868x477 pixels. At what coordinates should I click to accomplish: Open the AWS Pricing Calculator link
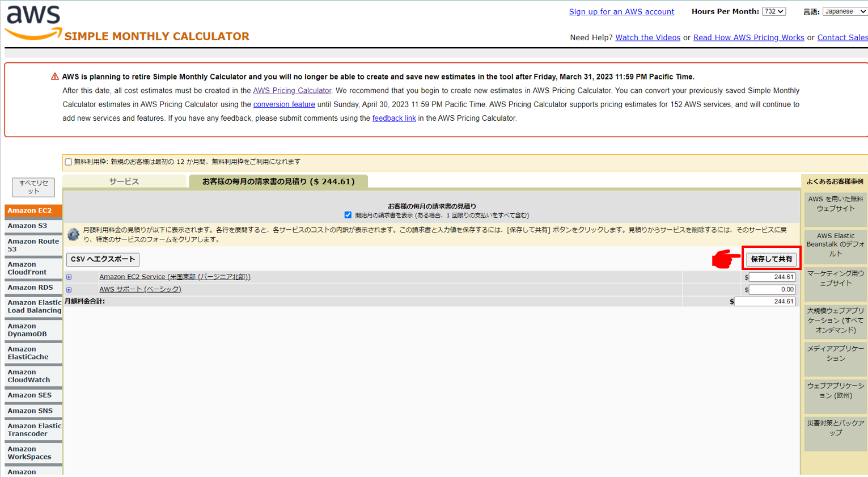292,91
